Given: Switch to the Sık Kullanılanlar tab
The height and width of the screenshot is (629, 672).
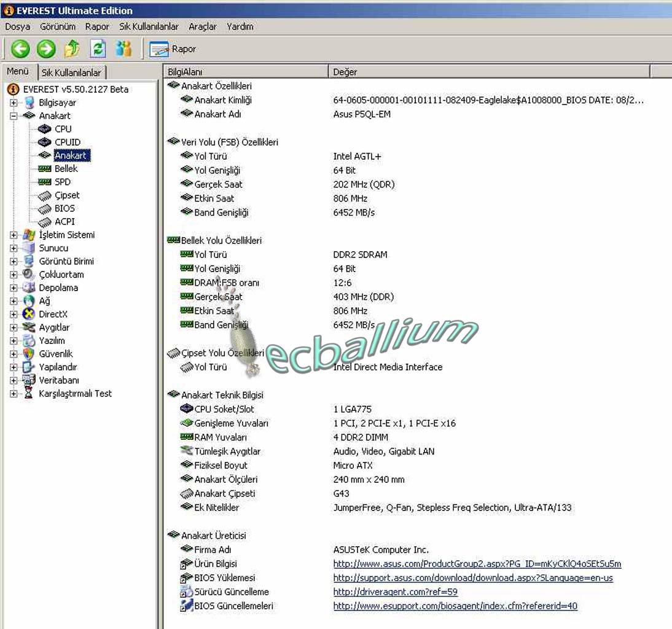Looking at the screenshot, I should coord(71,72).
